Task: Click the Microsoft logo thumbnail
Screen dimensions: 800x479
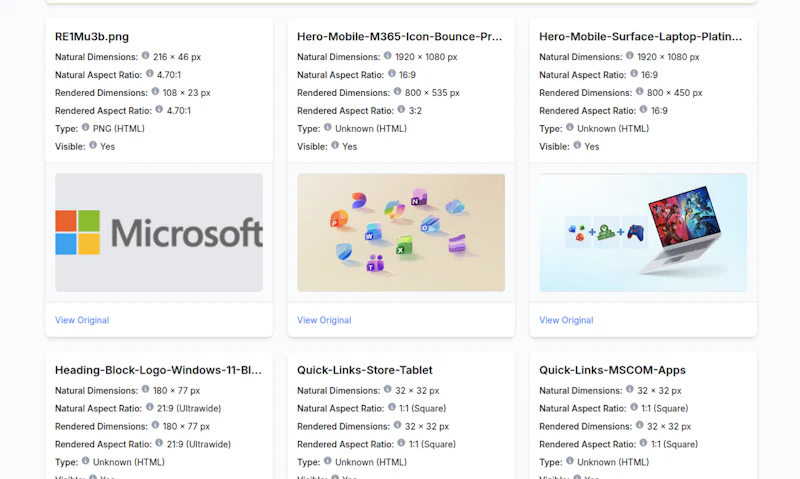Action: coord(159,233)
